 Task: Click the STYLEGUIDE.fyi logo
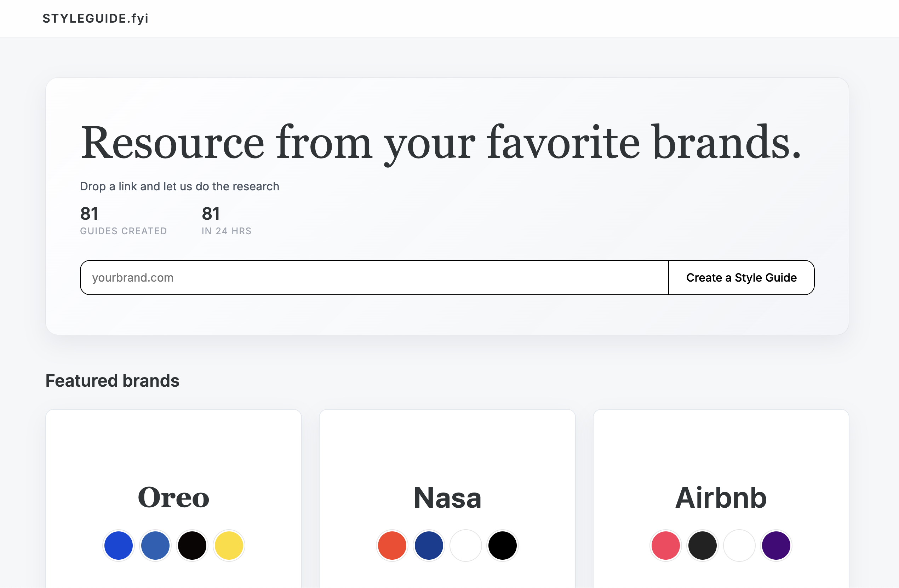[x=95, y=18]
